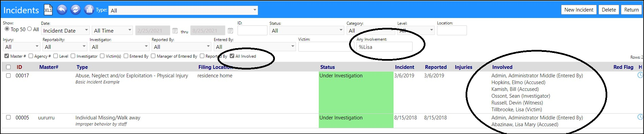The width and height of the screenshot is (644, 134).
Task: Export incidents to XLS file
Action: 48,10
